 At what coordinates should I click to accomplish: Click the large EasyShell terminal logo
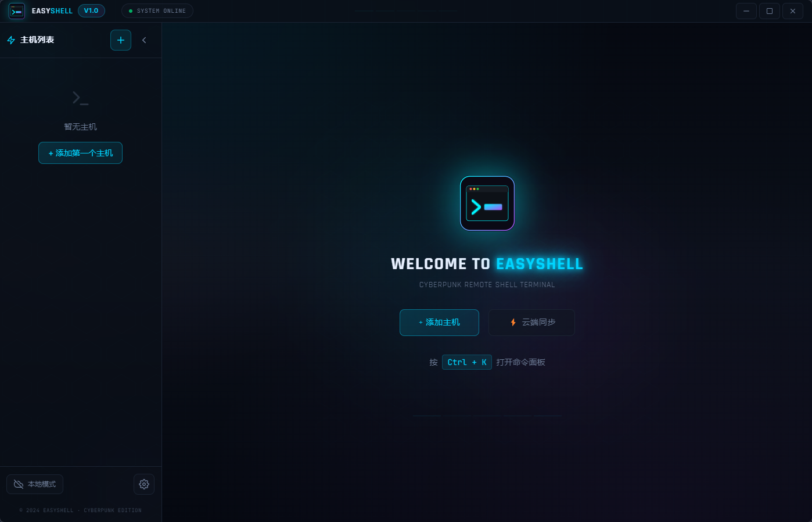coord(487,203)
